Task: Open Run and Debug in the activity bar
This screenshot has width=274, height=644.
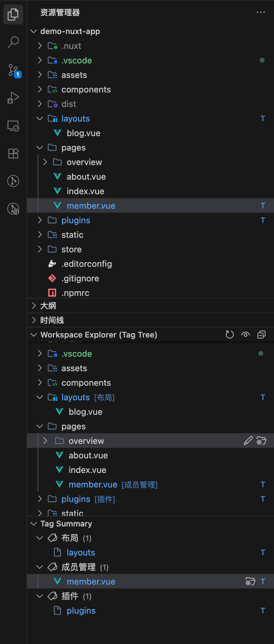Action: (13, 98)
